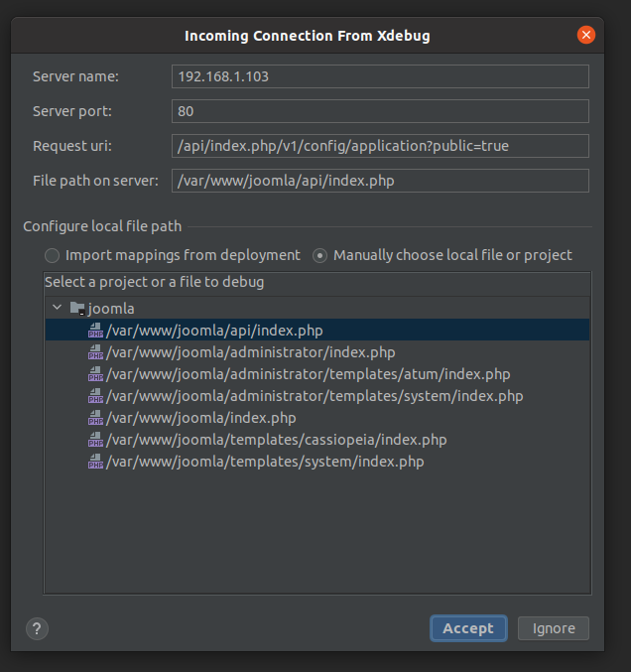The height and width of the screenshot is (672, 631).
Task: Ignore the incoming Xdebug connection
Action: click(554, 628)
